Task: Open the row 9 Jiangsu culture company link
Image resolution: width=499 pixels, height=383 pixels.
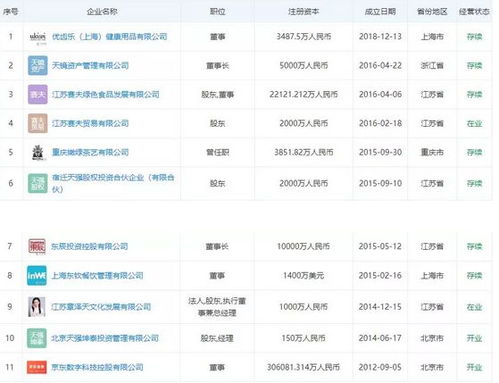Action: pos(101,307)
